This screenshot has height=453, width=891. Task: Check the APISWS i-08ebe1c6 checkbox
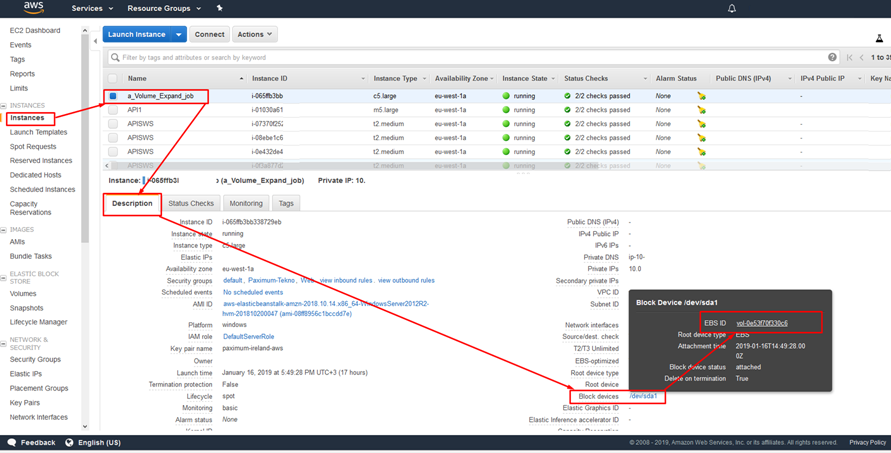tap(113, 138)
